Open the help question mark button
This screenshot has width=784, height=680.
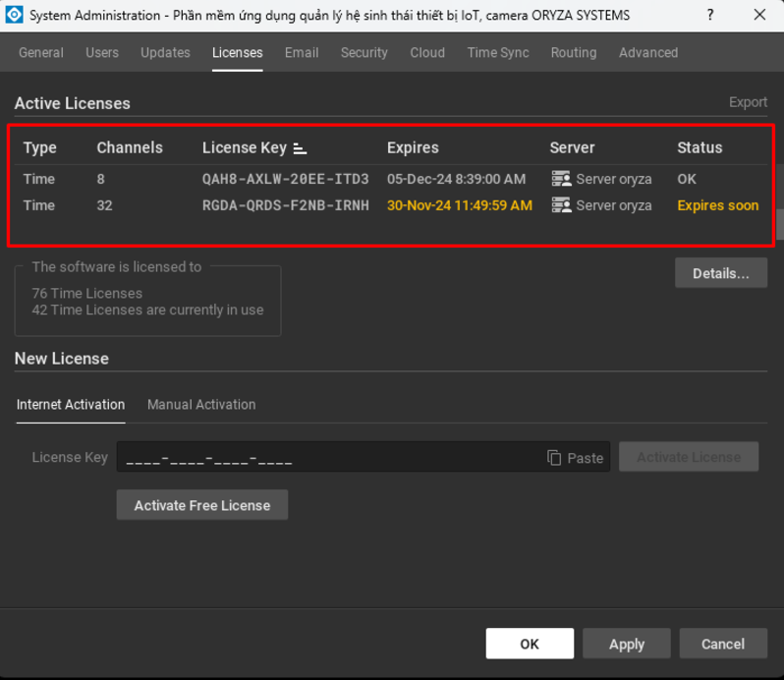point(710,15)
